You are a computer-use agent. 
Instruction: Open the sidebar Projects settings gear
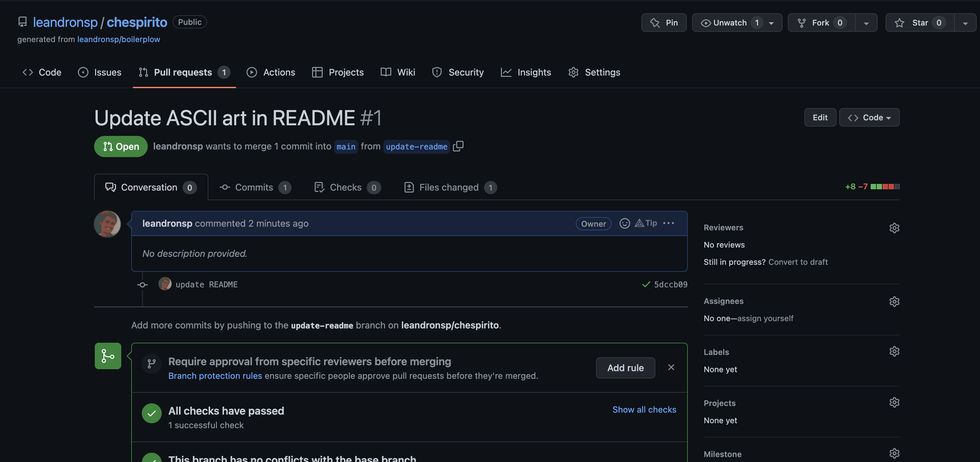[x=894, y=402]
